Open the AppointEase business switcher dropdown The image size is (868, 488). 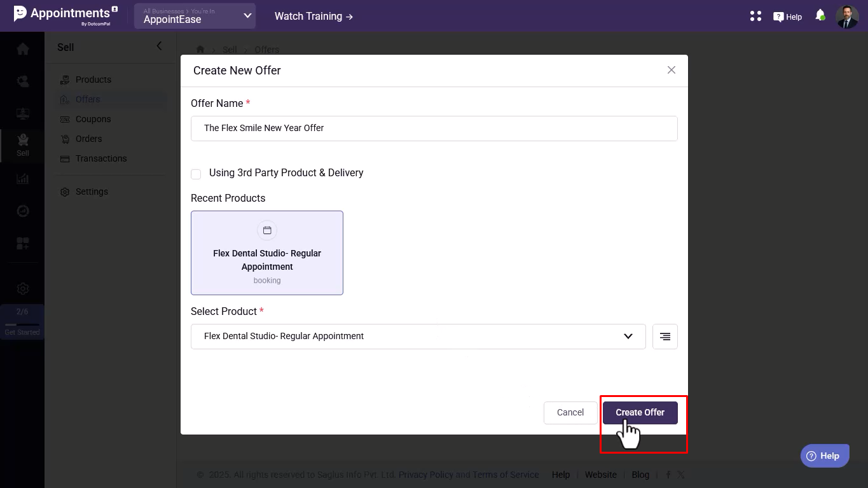pyautogui.click(x=195, y=17)
